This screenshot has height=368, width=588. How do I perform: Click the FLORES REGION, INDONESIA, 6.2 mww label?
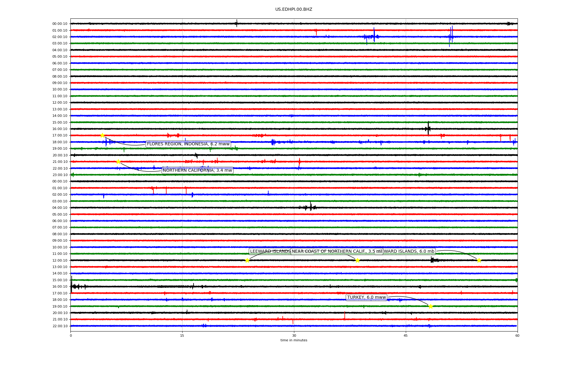tap(188, 144)
